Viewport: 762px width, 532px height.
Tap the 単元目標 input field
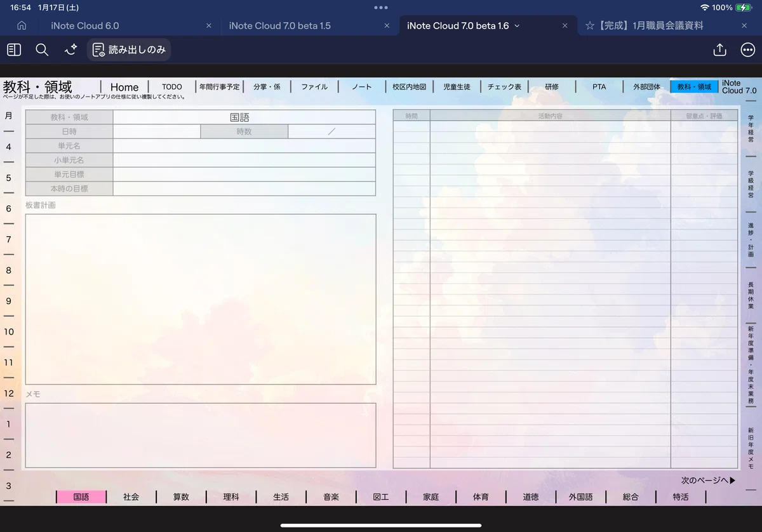click(x=244, y=174)
